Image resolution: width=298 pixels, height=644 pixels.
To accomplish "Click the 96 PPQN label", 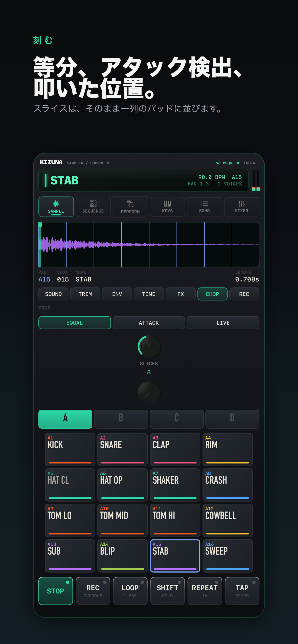I will [x=224, y=163].
